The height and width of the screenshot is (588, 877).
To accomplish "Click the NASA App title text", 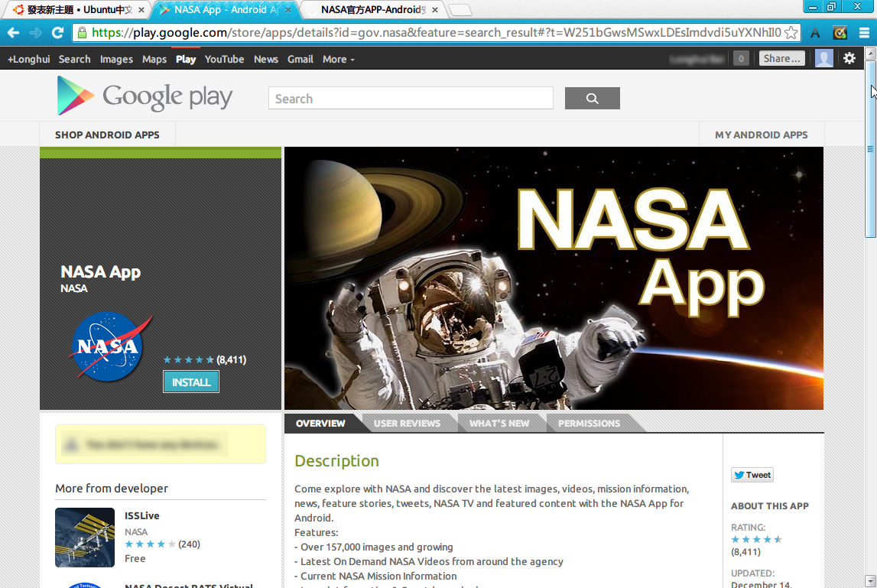I will (101, 272).
